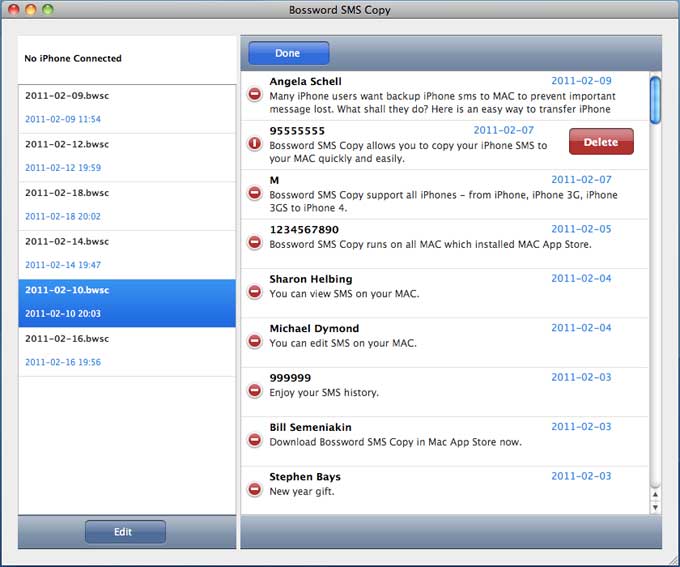Click scrollbar down arrow in message list
Screen dimensions: 680x567
coord(655,507)
